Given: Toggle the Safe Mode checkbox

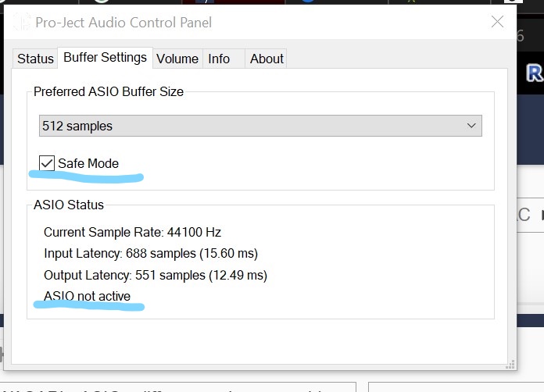Looking at the screenshot, I should tap(46, 163).
